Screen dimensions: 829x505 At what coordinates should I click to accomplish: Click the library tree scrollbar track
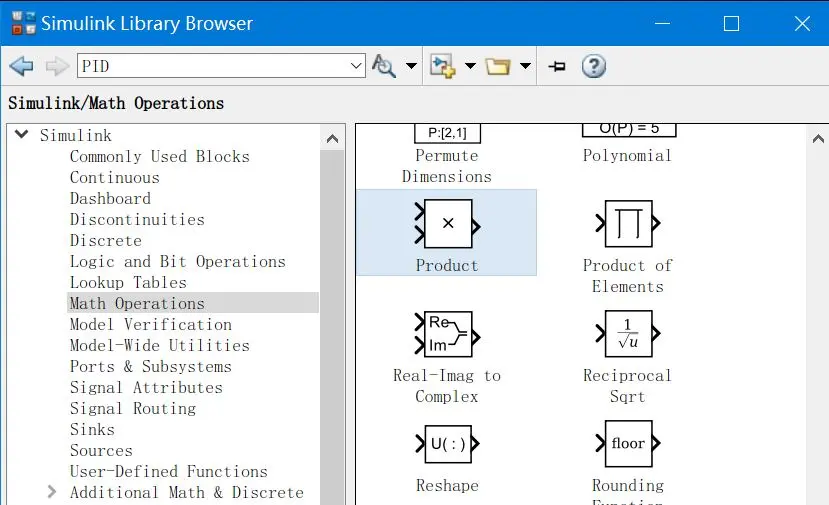point(333,328)
